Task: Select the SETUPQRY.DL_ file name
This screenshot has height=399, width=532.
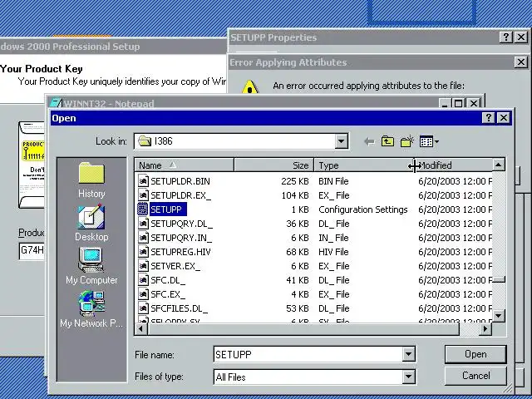Action: click(181, 224)
